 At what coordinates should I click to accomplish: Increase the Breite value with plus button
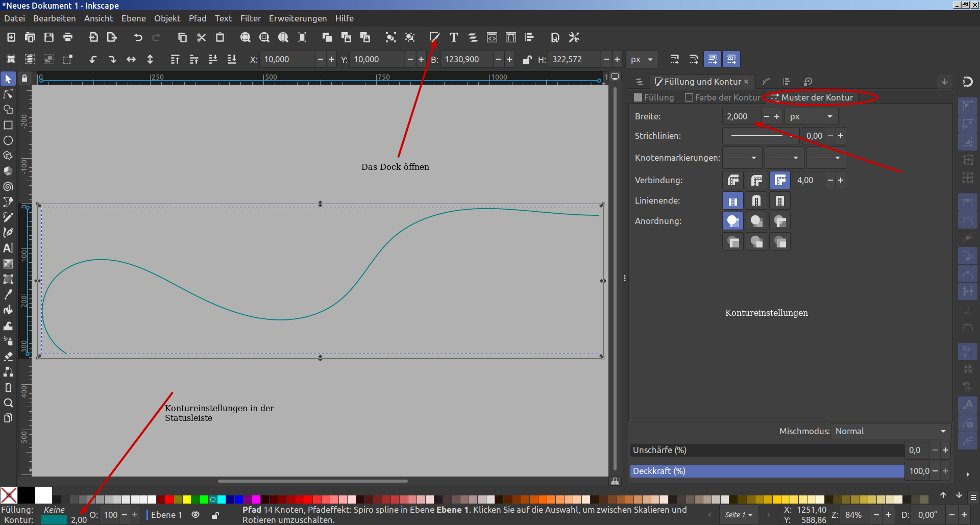(x=777, y=117)
